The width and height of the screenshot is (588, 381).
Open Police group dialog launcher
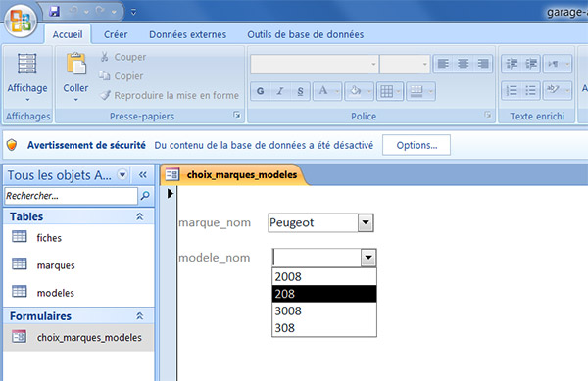tap(487, 115)
